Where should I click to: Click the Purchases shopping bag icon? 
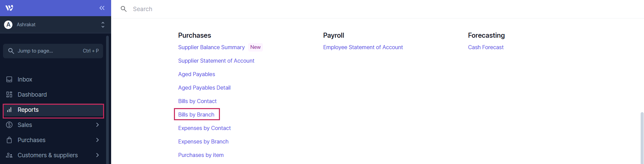tap(9, 140)
